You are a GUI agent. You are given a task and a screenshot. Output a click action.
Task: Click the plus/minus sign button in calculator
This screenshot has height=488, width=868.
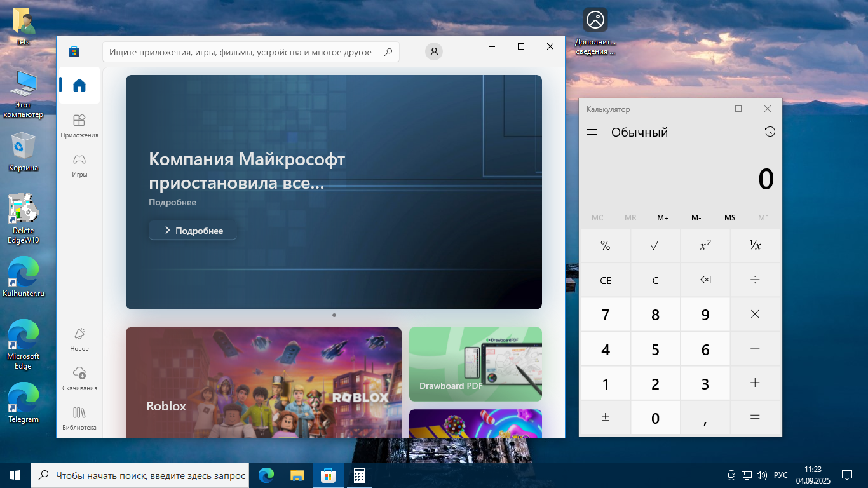(x=606, y=417)
